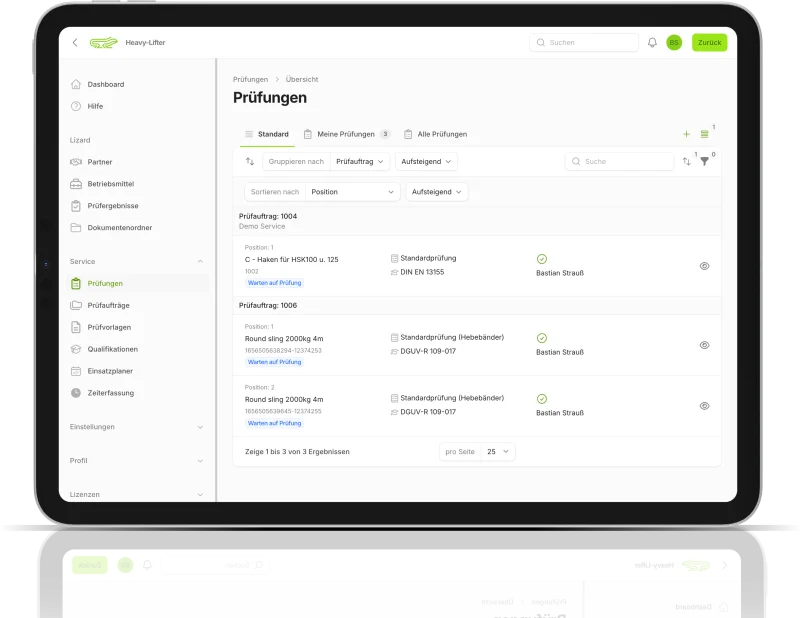Image resolution: width=800 pixels, height=618 pixels.
Task: Open the pro Seite 25 dropdown
Action: [x=497, y=452]
